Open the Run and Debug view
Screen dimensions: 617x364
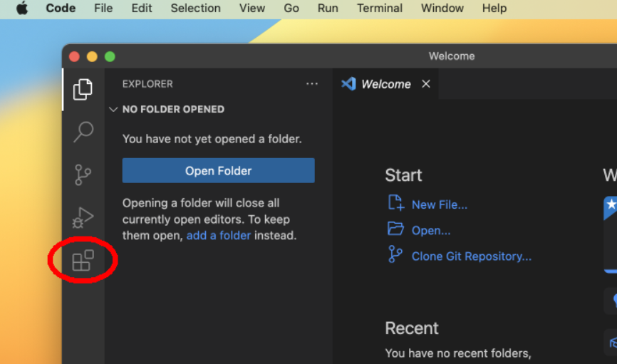[83, 217]
